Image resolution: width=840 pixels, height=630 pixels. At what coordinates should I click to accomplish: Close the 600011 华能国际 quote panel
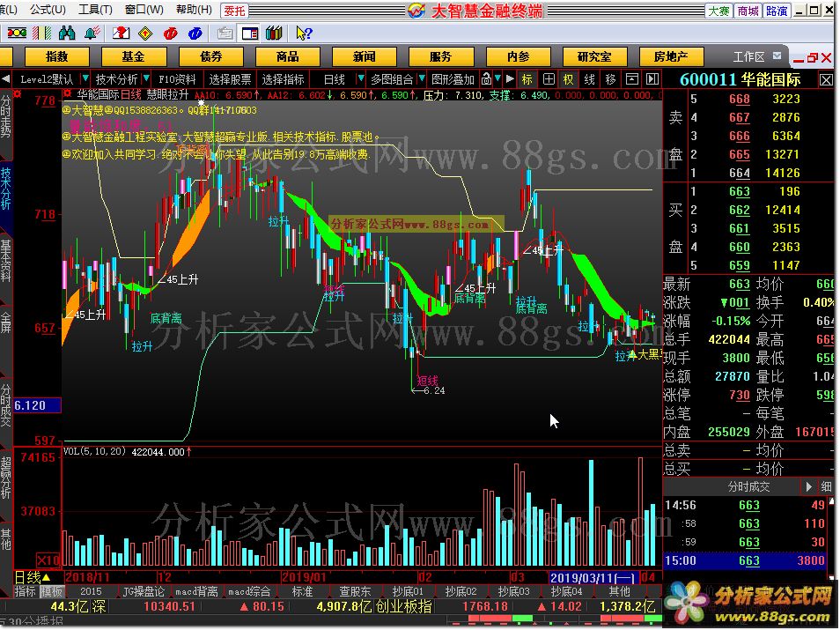point(826,80)
